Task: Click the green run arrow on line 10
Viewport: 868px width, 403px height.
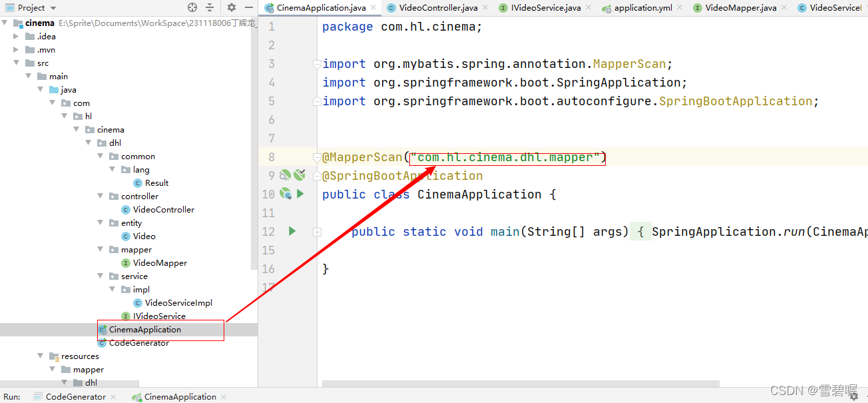Action: point(300,194)
